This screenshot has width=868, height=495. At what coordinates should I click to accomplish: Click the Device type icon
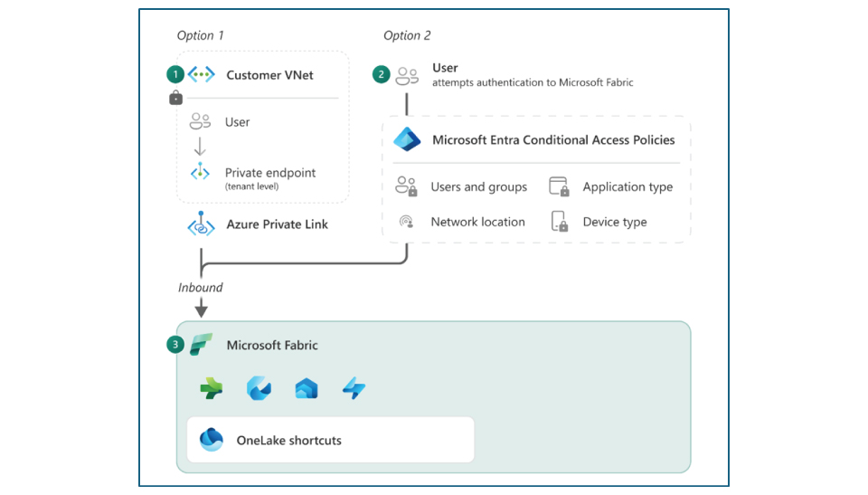(560, 222)
